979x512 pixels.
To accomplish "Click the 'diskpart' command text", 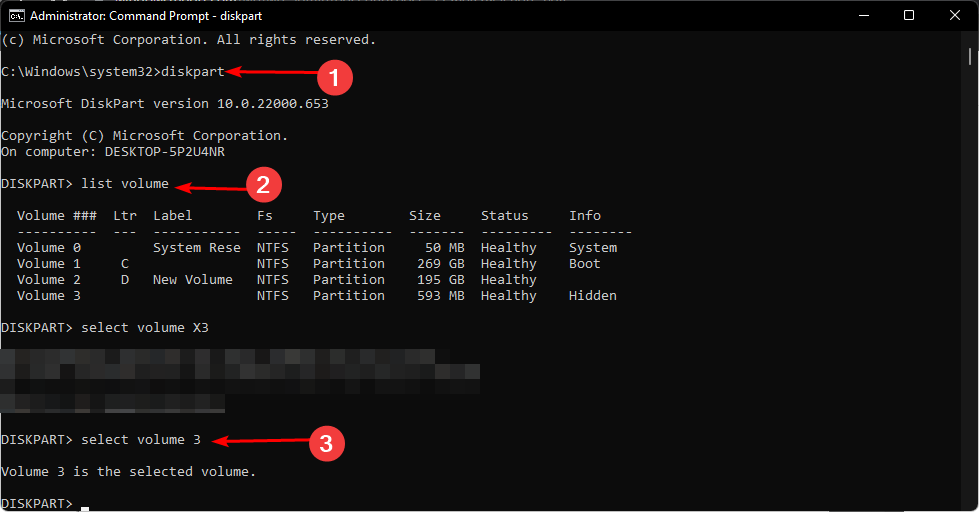I will pyautogui.click(x=193, y=72).
